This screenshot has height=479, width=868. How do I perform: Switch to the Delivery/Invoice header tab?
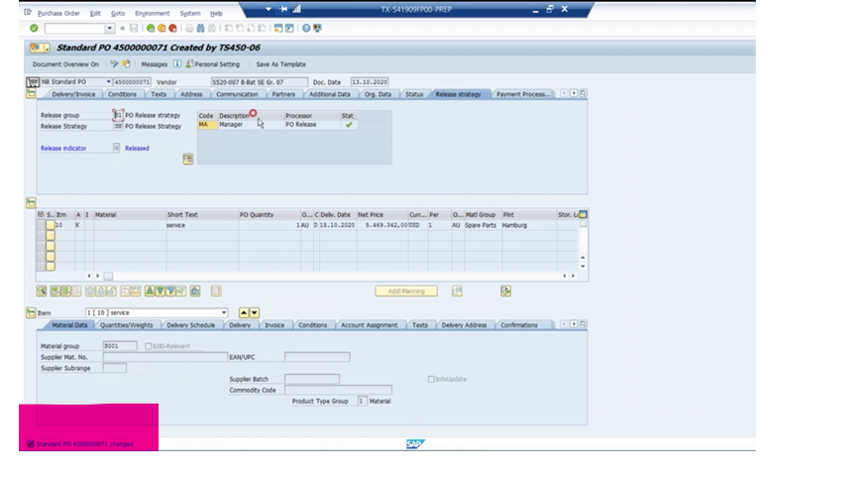tap(73, 94)
